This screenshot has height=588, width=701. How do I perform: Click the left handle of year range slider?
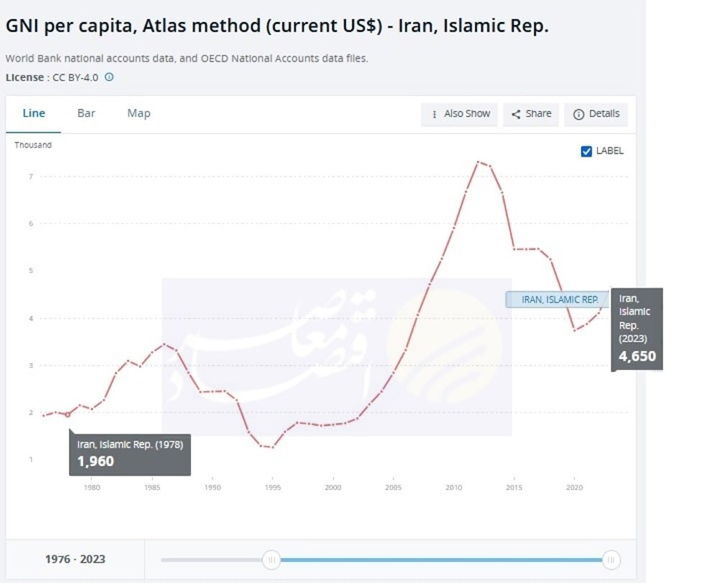(x=271, y=559)
